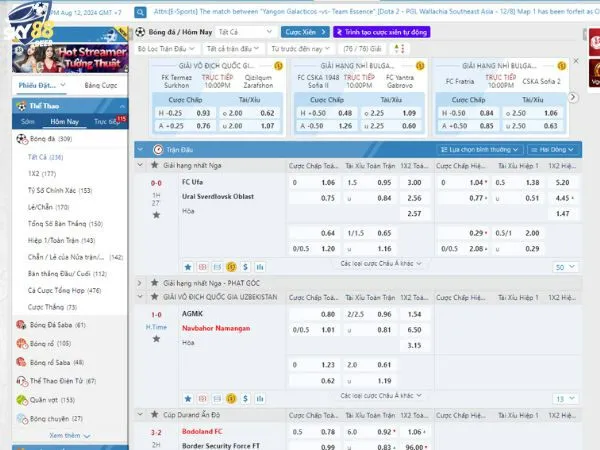Click the blue lineup icon under FC Ufa
600x450 pixels.
(217, 267)
